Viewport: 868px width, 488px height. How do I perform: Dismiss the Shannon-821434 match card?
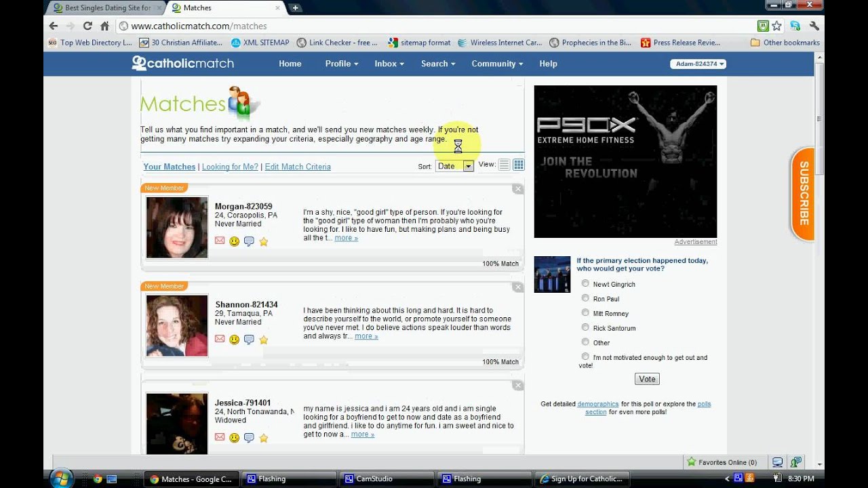click(x=518, y=287)
